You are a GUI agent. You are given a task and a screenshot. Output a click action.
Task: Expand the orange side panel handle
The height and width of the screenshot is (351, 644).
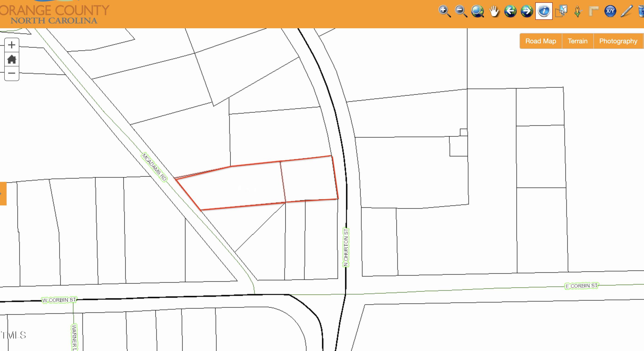(3, 194)
